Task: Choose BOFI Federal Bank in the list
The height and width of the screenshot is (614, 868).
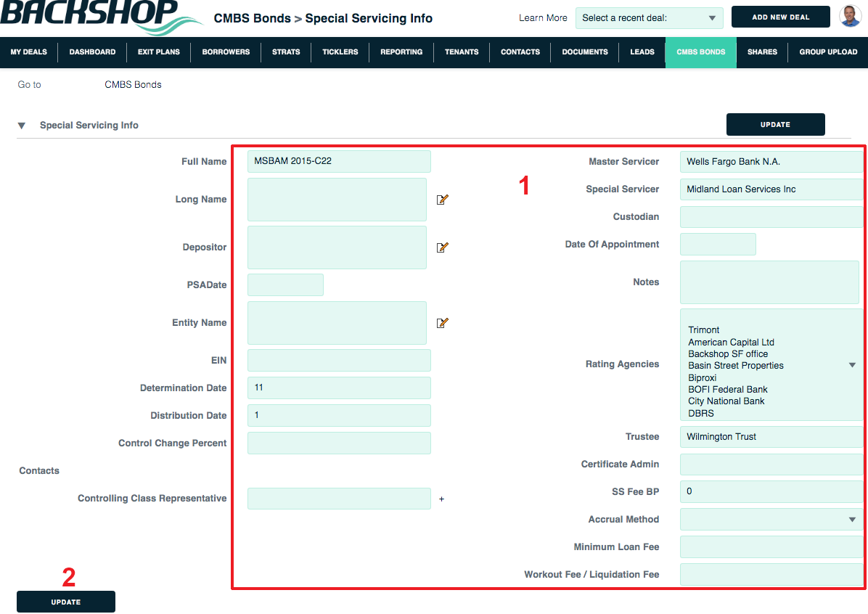Action: click(x=728, y=389)
